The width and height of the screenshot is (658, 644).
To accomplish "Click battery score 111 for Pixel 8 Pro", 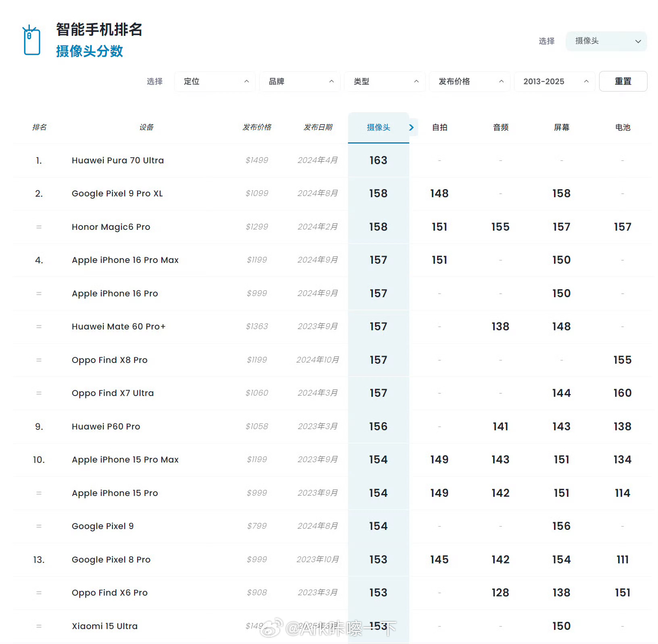I will coord(623,560).
